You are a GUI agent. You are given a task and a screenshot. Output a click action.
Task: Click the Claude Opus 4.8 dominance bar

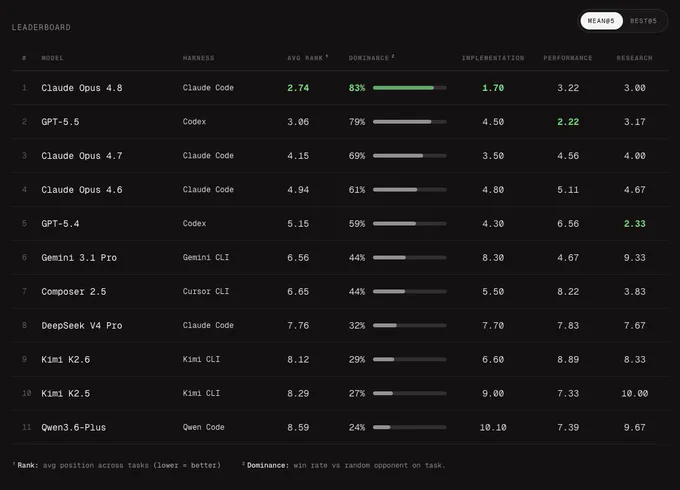coord(410,88)
